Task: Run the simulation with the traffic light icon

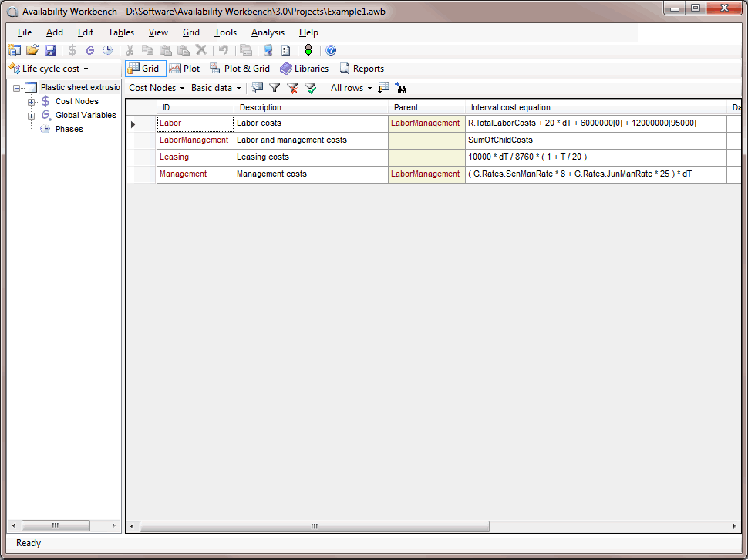Action: tap(308, 50)
